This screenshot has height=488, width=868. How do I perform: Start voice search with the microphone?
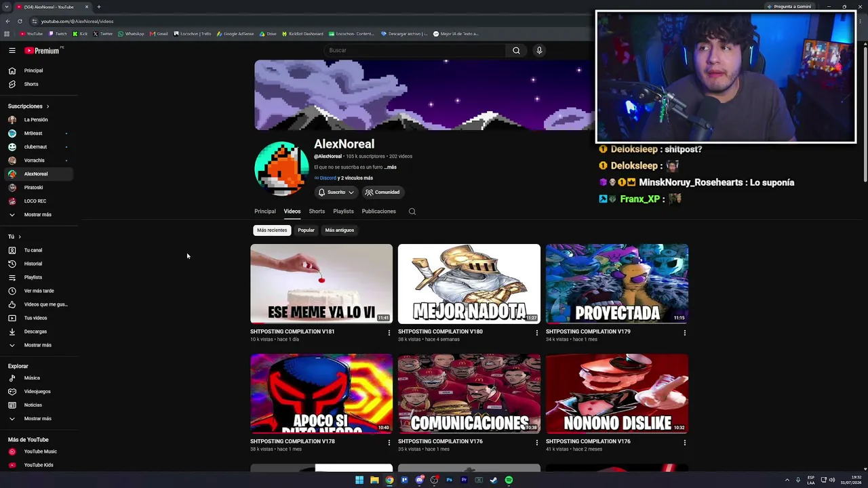click(539, 50)
